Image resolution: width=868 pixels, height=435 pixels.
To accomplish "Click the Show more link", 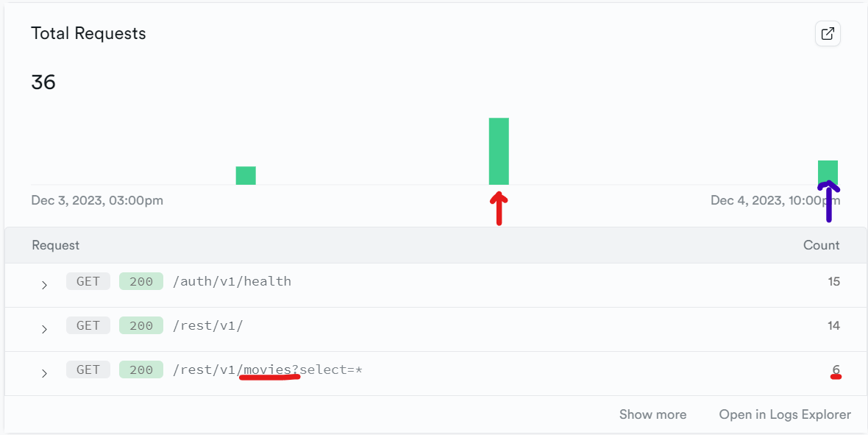I will 652,414.
